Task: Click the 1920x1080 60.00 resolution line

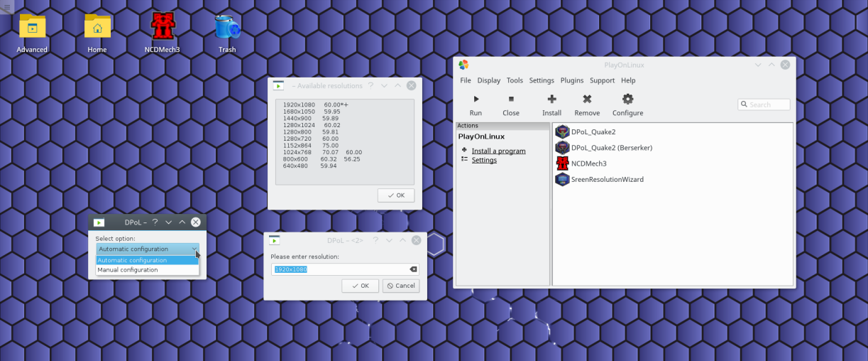Action: pyautogui.click(x=316, y=104)
